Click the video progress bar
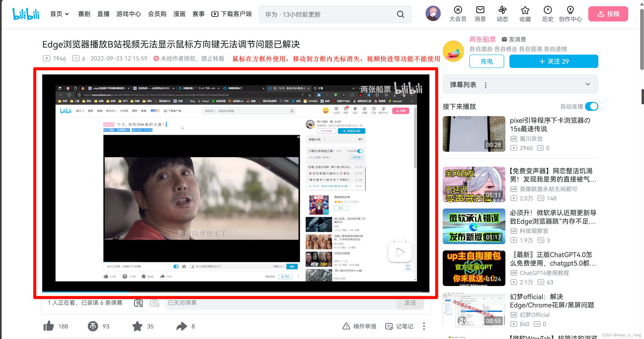 coord(235,291)
